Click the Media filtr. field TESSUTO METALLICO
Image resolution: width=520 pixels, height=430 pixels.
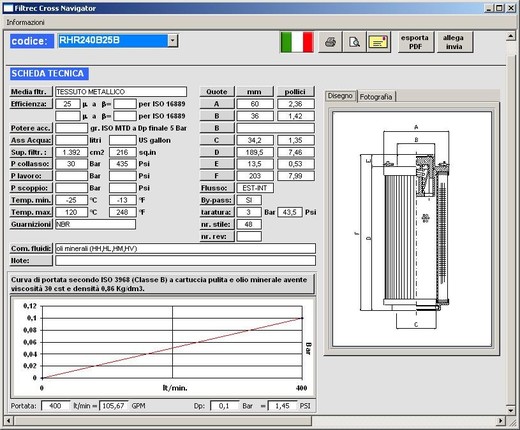coord(121,92)
